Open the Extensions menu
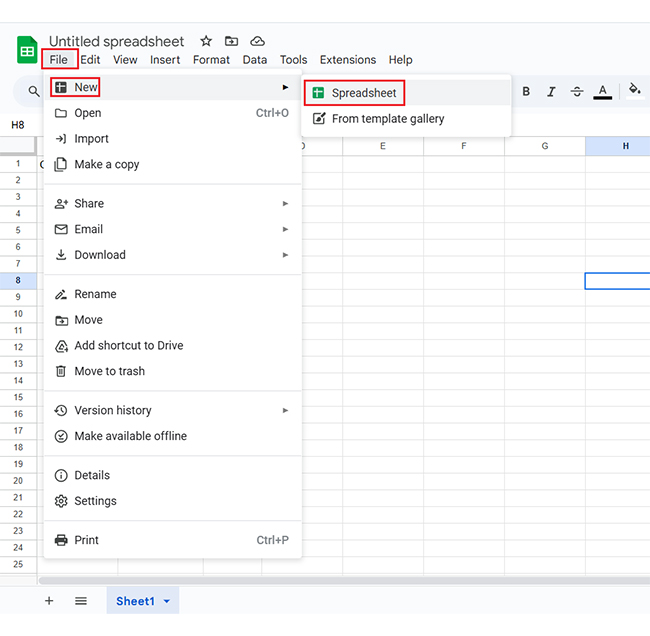This screenshot has width=650, height=636. point(348,60)
